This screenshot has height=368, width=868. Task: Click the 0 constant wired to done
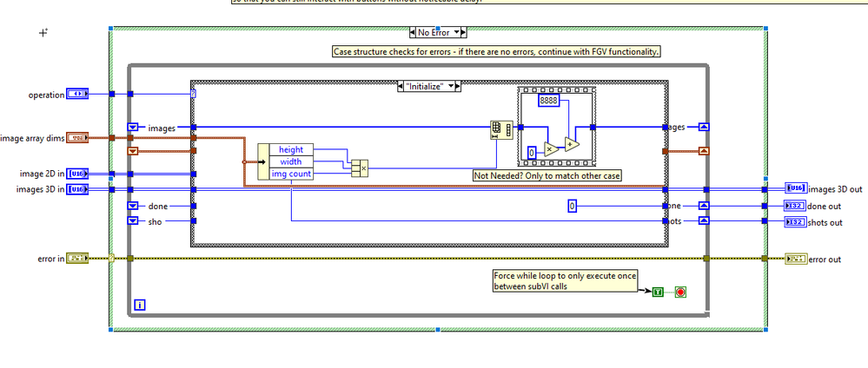[x=573, y=207]
